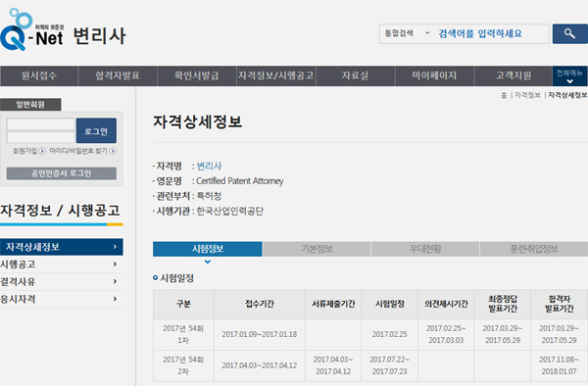This screenshot has width=588, height=386.
Task: Click the chevron on the 시행공고 row
Action: click(115, 265)
